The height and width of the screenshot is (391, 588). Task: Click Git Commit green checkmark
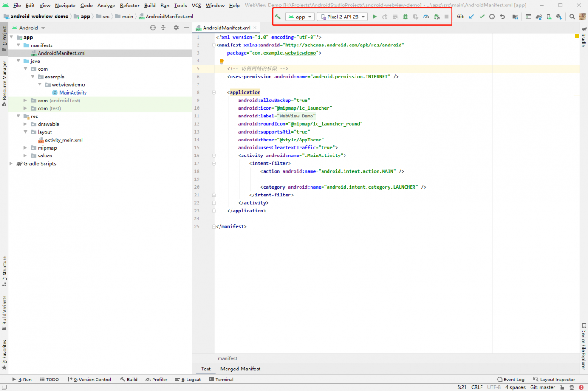(x=481, y=17)
